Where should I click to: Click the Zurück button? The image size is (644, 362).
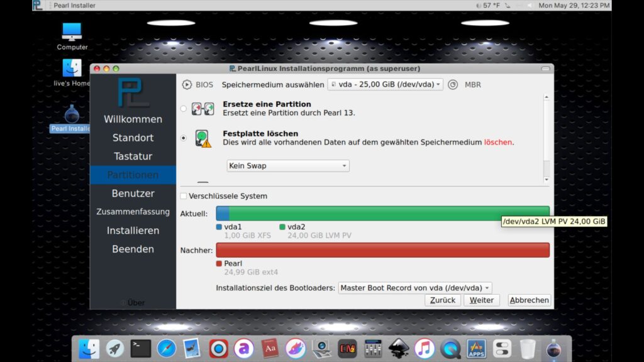442,300
